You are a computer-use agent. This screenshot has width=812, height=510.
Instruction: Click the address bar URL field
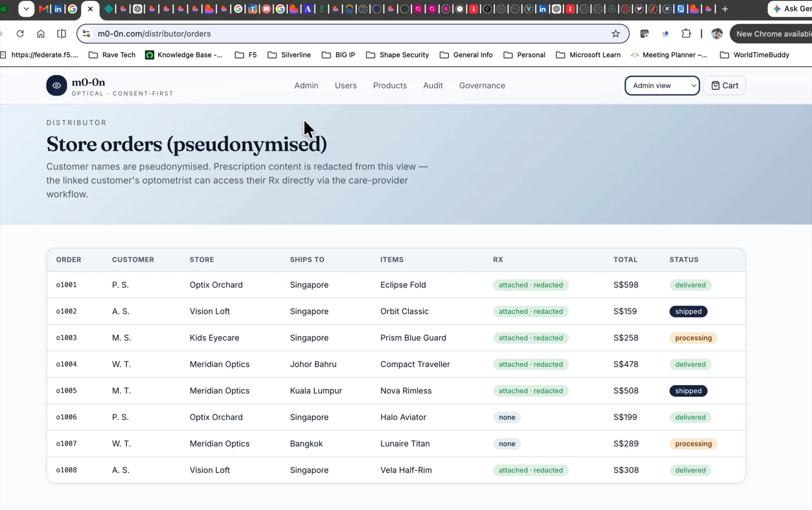click(353, 34)
